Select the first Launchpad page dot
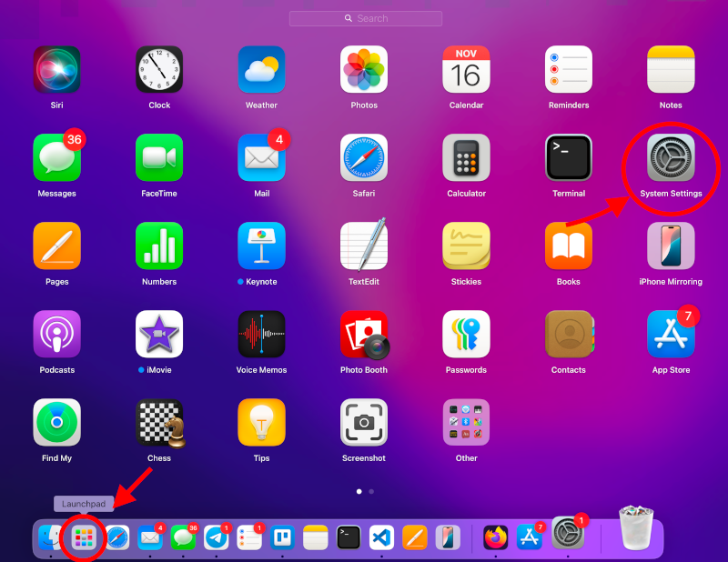728x562 pixels. point(359,491)
